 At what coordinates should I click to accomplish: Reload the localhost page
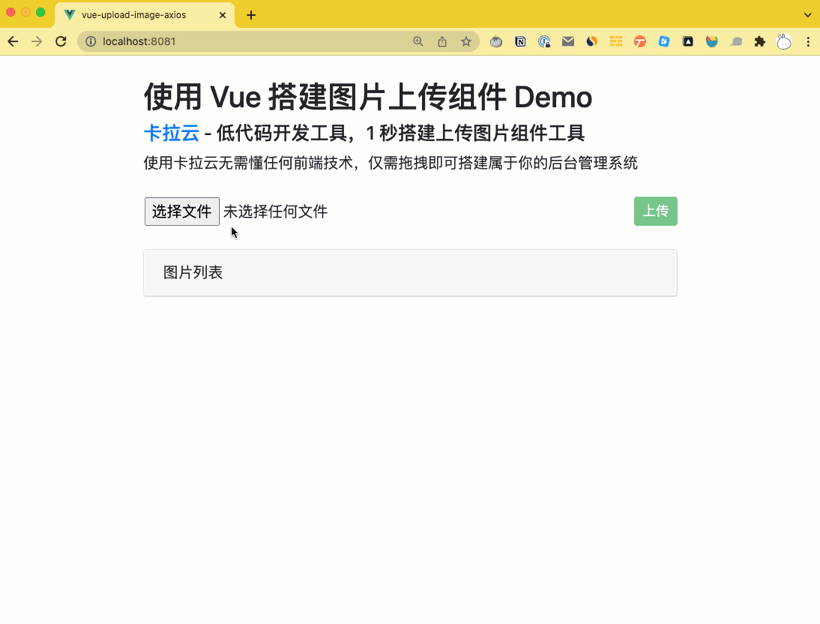tap(60, 42)
